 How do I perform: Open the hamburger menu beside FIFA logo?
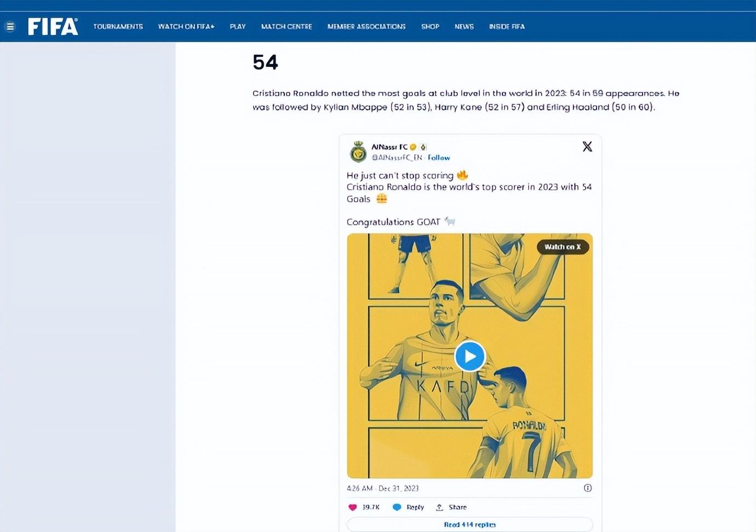point(10,26)
